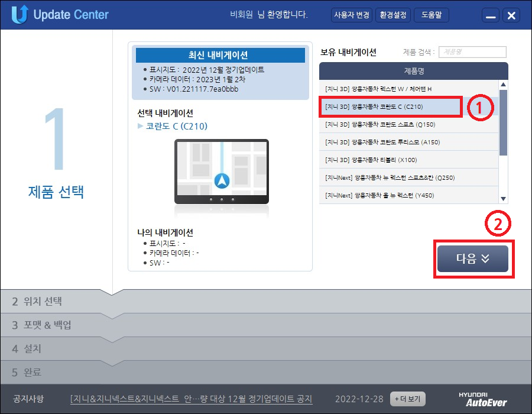Open 환경설정 settings

(x=393, y=15)
